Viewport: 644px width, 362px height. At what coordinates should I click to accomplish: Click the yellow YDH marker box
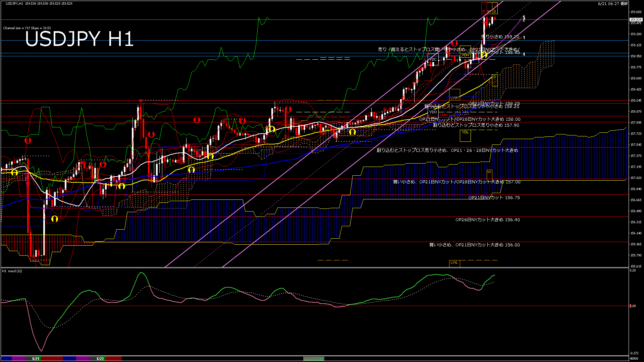click(465, 52)
